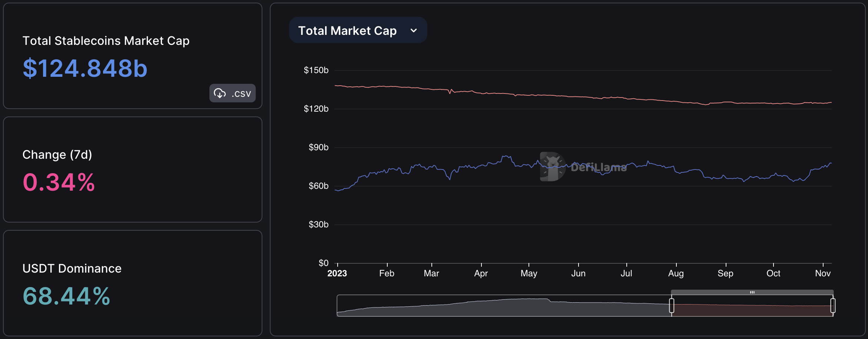Click the Apr x-axis label

click(481, 273)
